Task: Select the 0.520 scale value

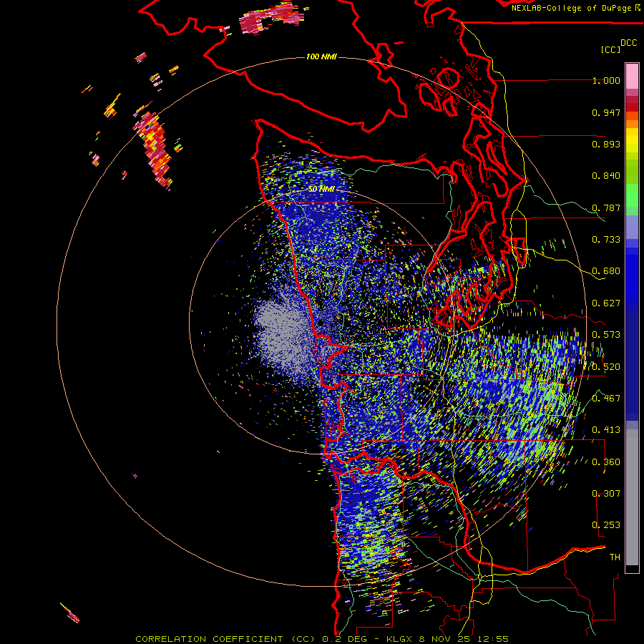Action: [x=606, y=367]
